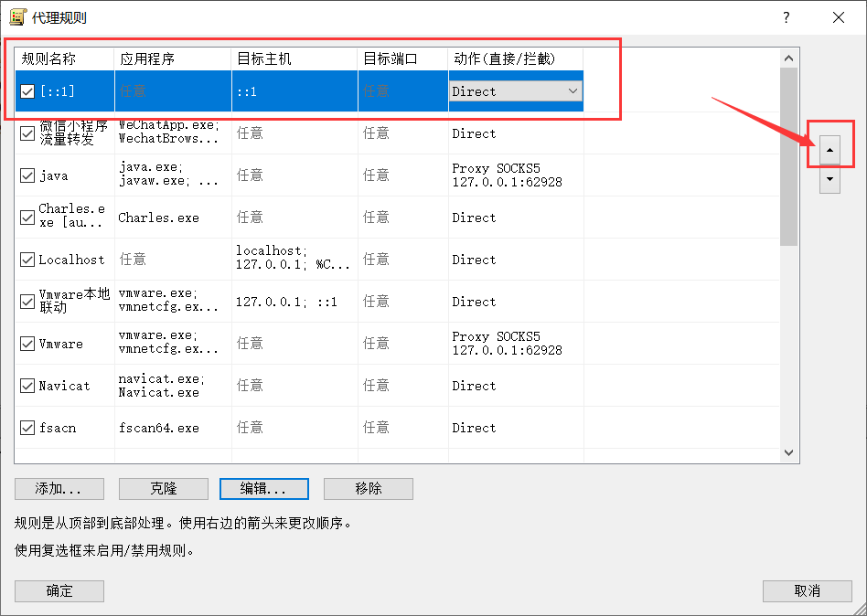Sort by 规则名称 column header
This screenshot has height=616, width=867.
[64, 58]
